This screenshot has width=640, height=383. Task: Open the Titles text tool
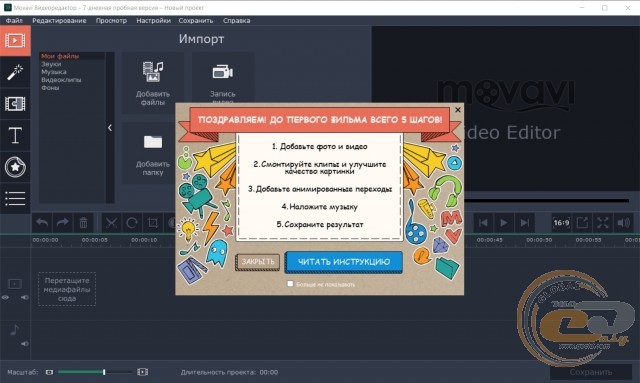click(x=15, y=135)
